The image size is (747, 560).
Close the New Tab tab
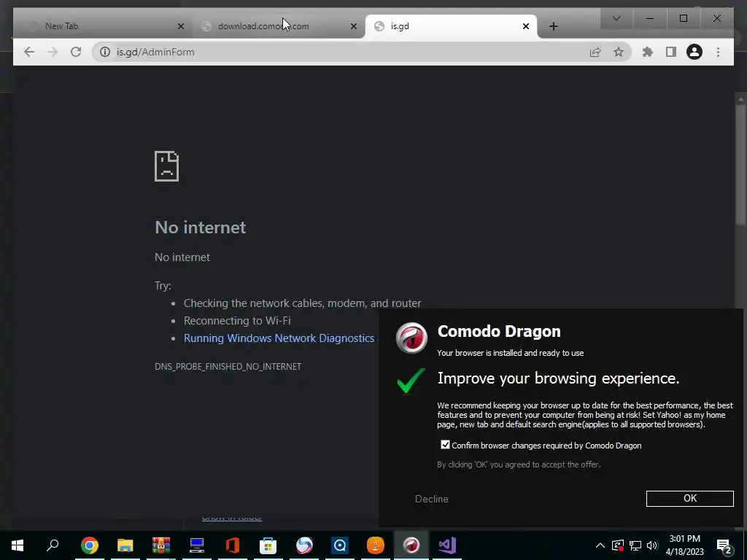[181, 26]
